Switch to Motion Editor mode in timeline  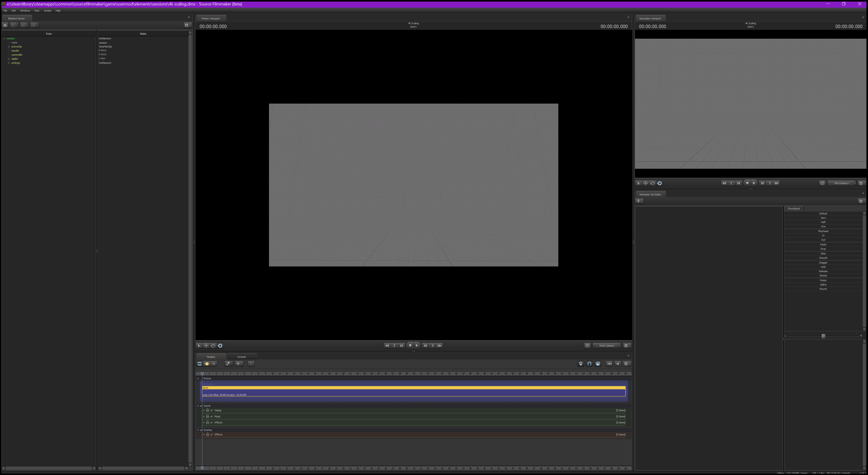[207, 364]
